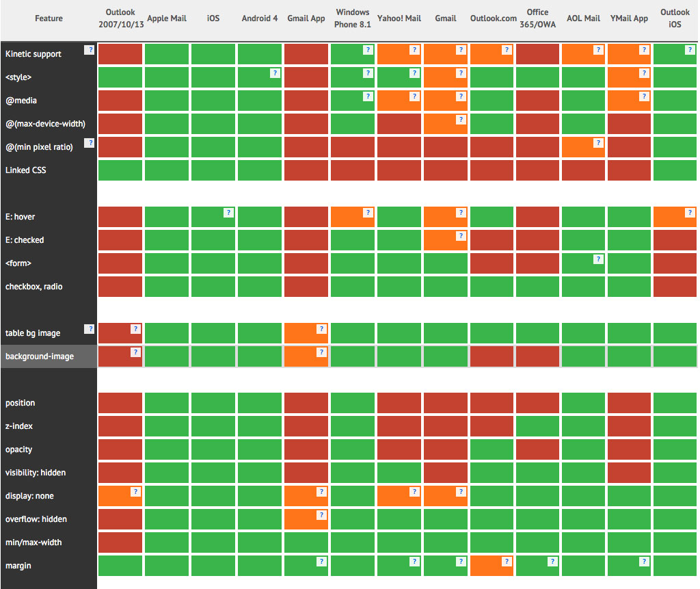
Task: Click the red opacity cell under Office 365/OWA
Action: tap(537, 449)
